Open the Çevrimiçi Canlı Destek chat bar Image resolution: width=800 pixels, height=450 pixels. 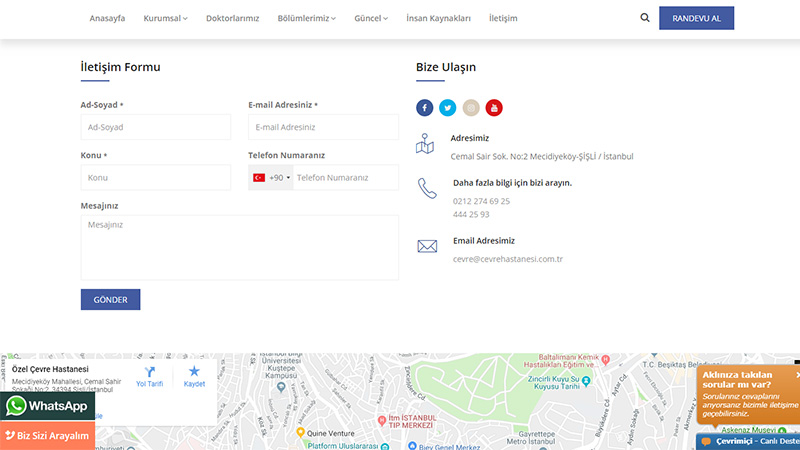pyautogui.click(x=748, y=442)
